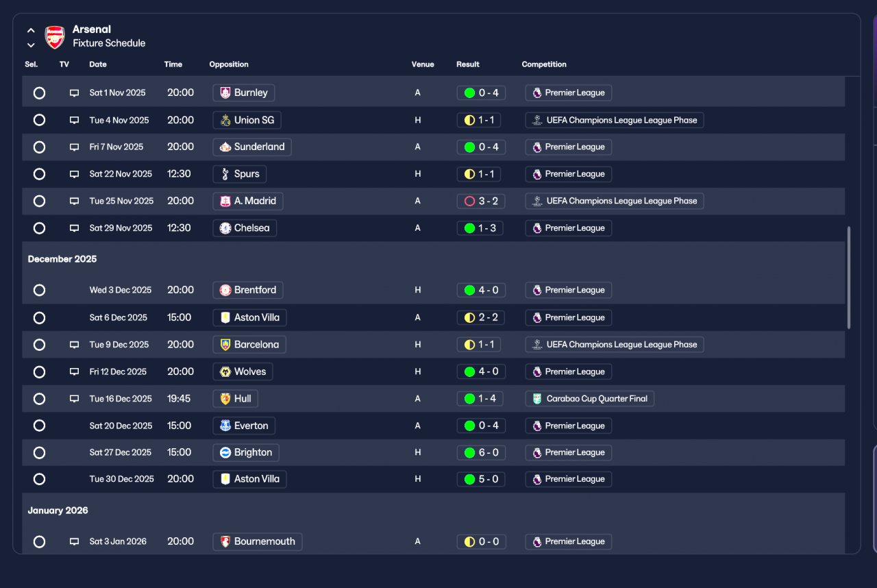This screenshot has width=877, height=588.
Task: Click TV icon for Hull fixture
Action: pyautogui.click(x=74, y=399)
